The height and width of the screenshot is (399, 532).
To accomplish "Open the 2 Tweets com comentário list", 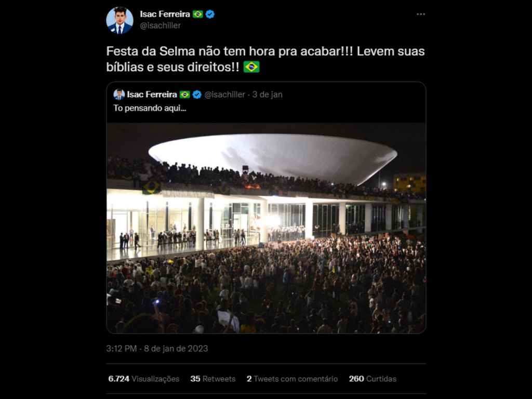I will [292, 379].
